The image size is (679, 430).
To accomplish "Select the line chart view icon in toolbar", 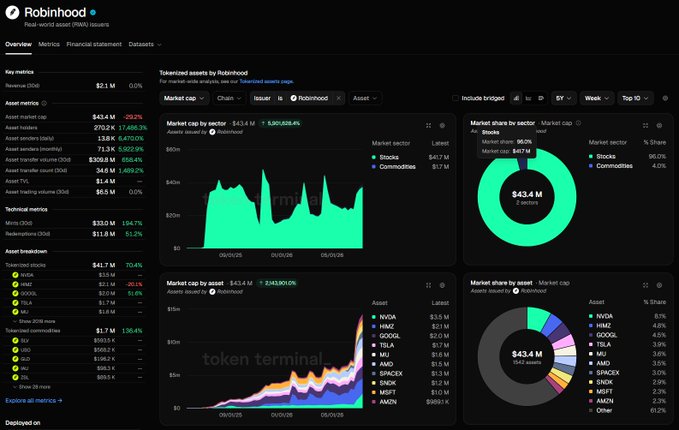I will (x=528, y=98).
